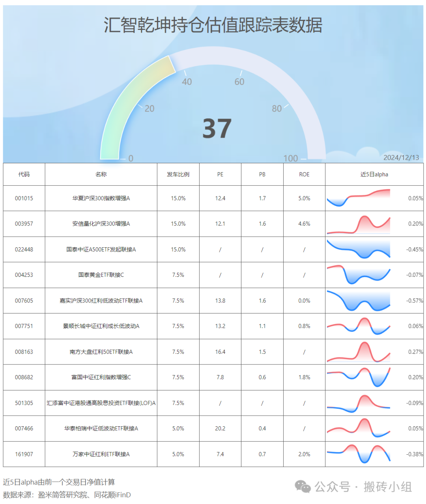Viewport: 426px width, 504px height.
Task: Click PE value 12.1
Action: point(220,224)
